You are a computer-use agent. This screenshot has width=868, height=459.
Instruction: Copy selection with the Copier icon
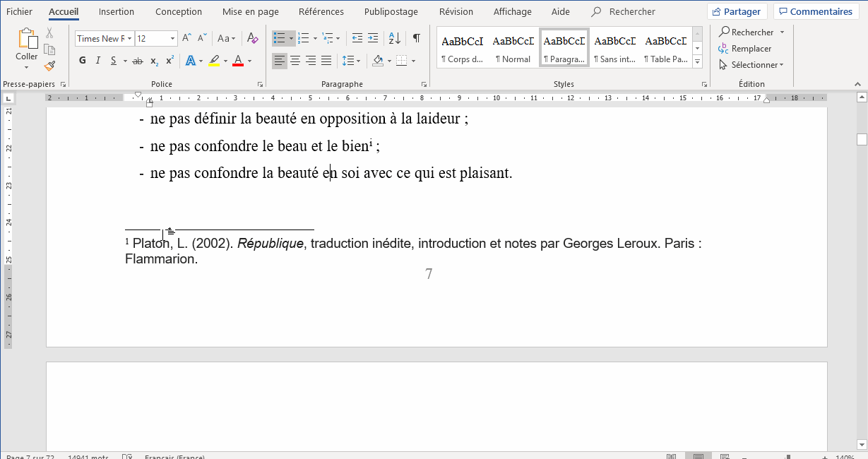coord(49,49)
